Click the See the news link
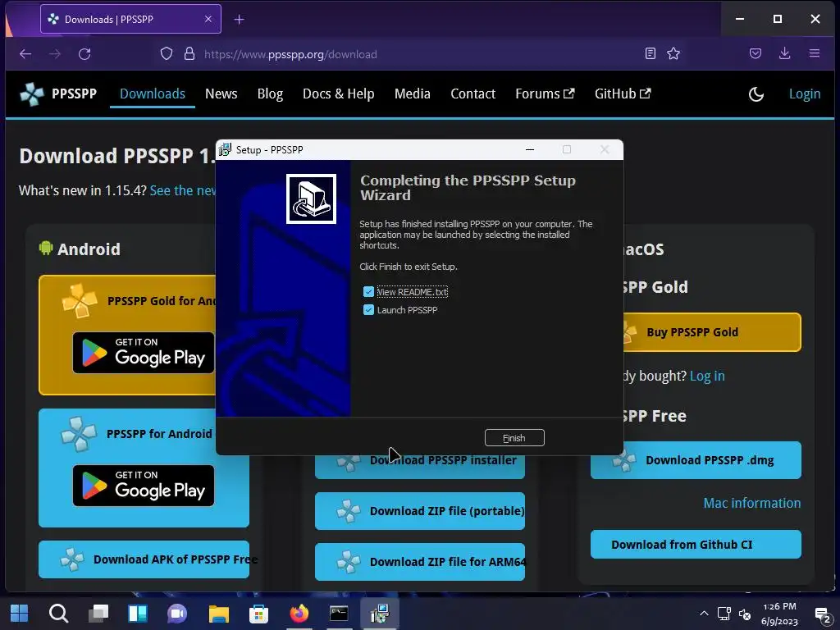The image size is (840, 630). 183,190
